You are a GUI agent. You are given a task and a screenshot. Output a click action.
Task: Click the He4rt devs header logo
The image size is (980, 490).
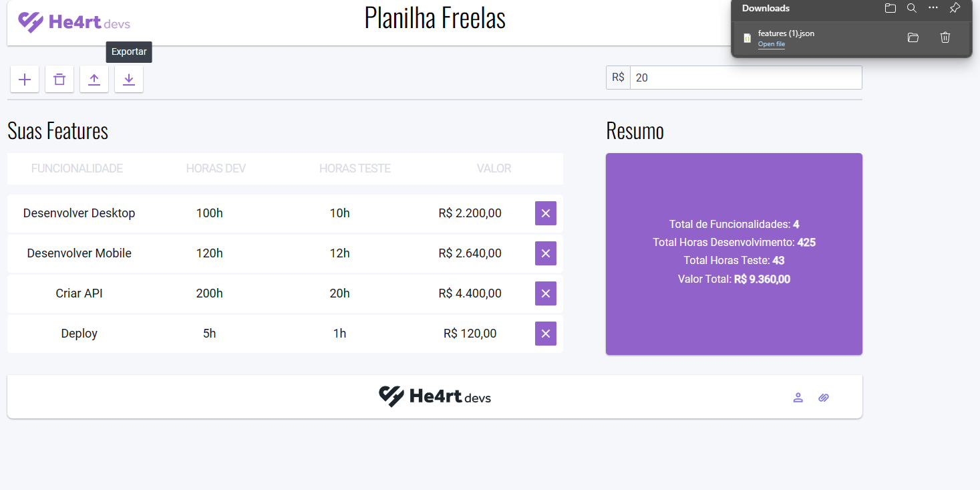point(73,22)
